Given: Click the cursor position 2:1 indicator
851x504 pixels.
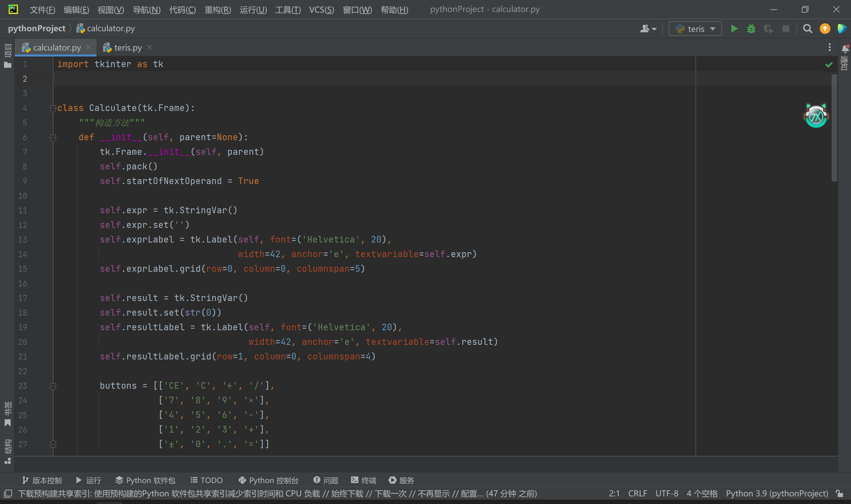Looking at the screenshot, I should tap(614, 493).
